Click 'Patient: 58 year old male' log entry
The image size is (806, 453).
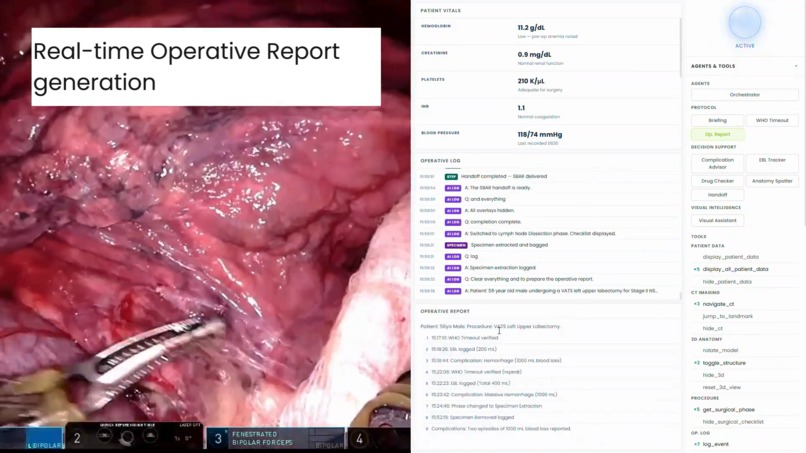[561, 291]
